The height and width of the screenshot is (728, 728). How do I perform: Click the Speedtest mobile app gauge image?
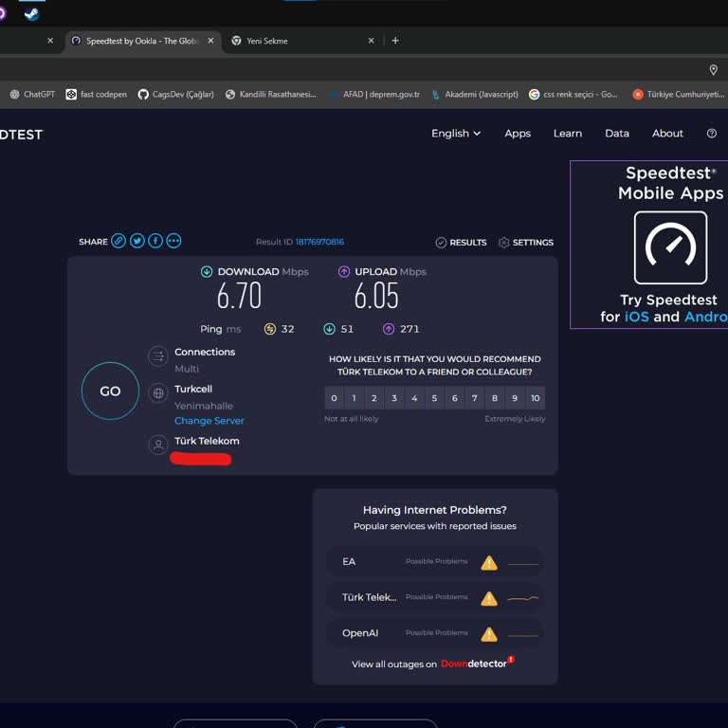pyautogui.click(x=670, y=247)
